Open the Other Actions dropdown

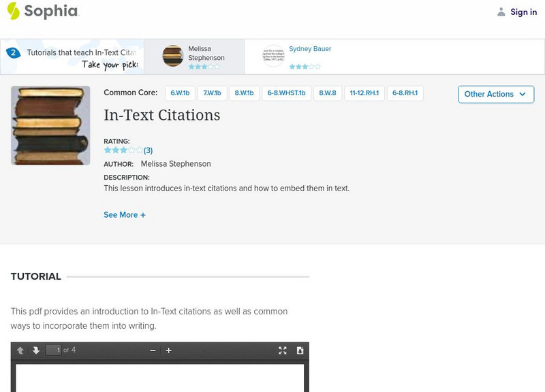496,95
